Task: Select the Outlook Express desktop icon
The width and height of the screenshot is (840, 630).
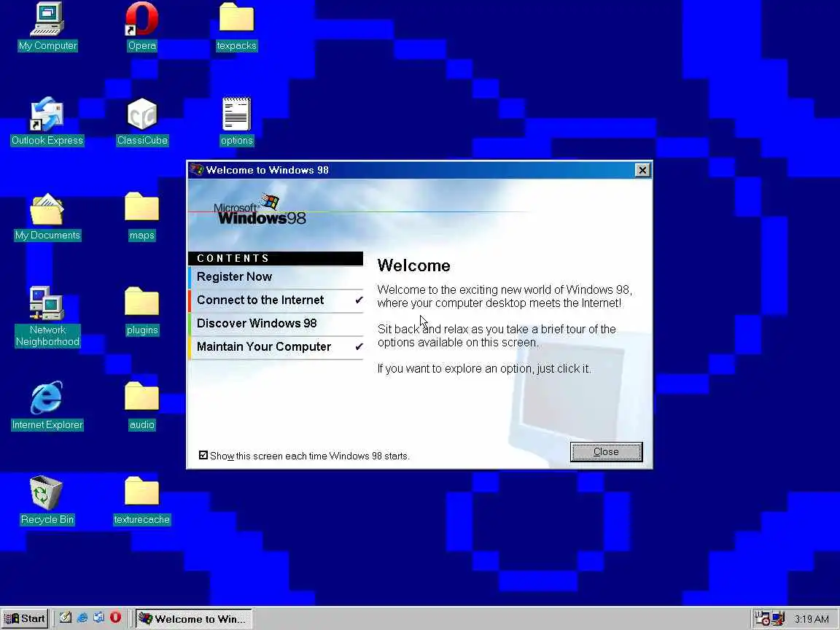Action: click(47, 121)
